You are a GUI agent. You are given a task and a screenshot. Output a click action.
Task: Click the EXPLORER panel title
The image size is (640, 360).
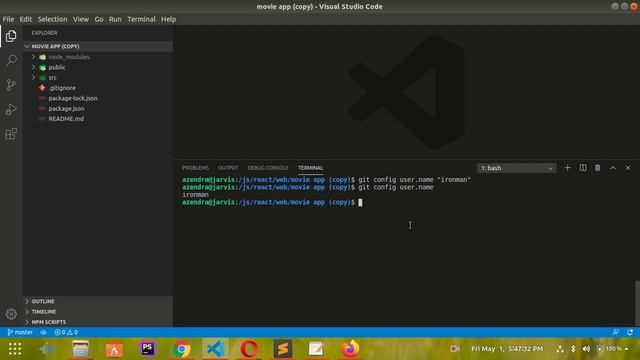click(x=44, y=33)
